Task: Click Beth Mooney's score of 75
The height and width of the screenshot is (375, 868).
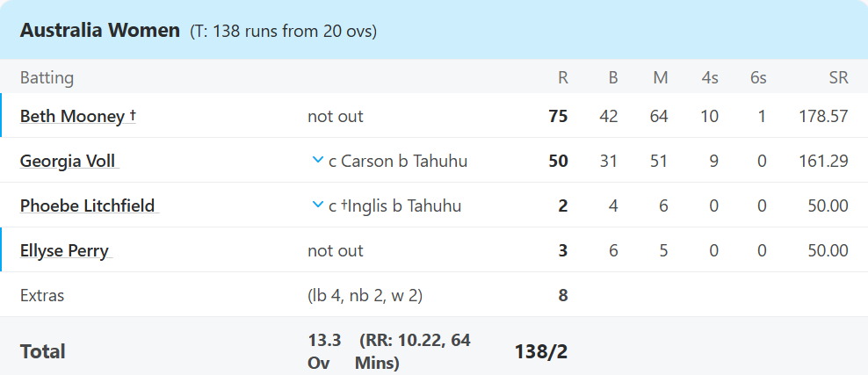Action: click(x=558, y=117)
